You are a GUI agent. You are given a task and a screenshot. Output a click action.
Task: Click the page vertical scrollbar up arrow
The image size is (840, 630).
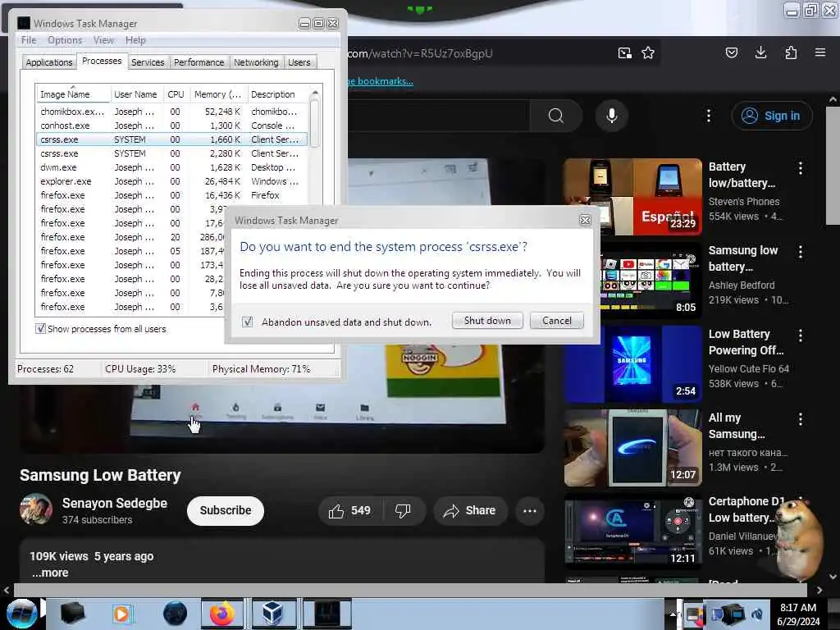[833, 99]
